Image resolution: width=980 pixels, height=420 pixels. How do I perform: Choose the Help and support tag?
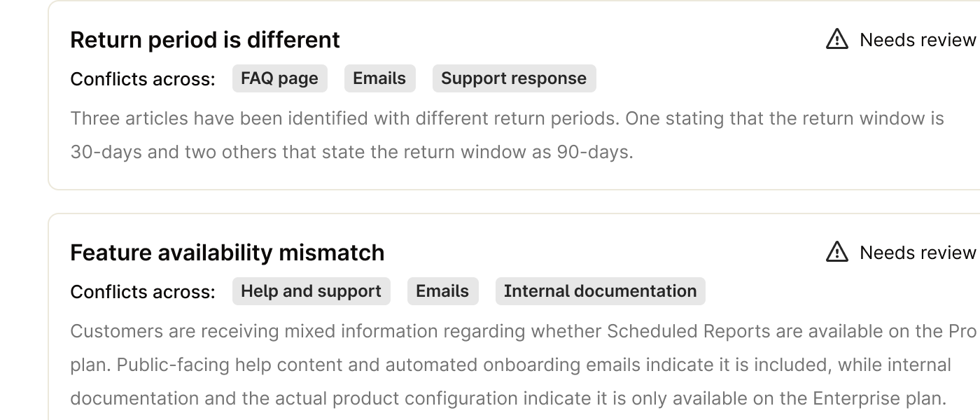coord(311,291)
